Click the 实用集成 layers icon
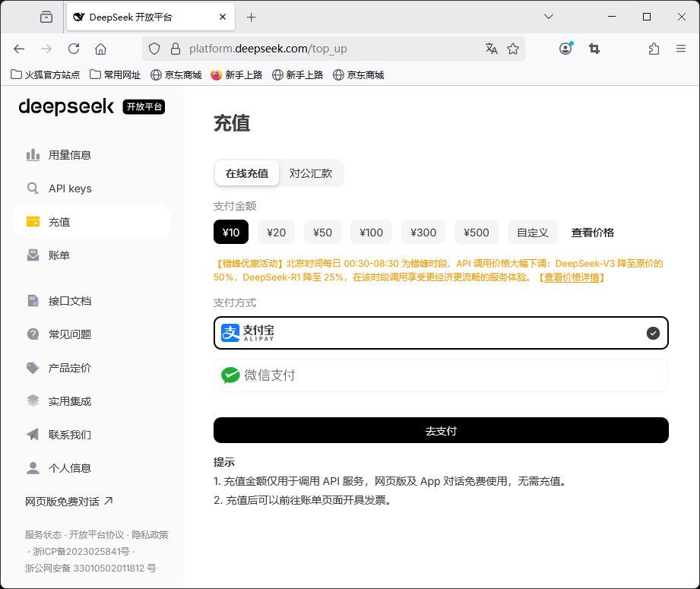The width and height of the screenshot is (700, 589). pos(33,401)
